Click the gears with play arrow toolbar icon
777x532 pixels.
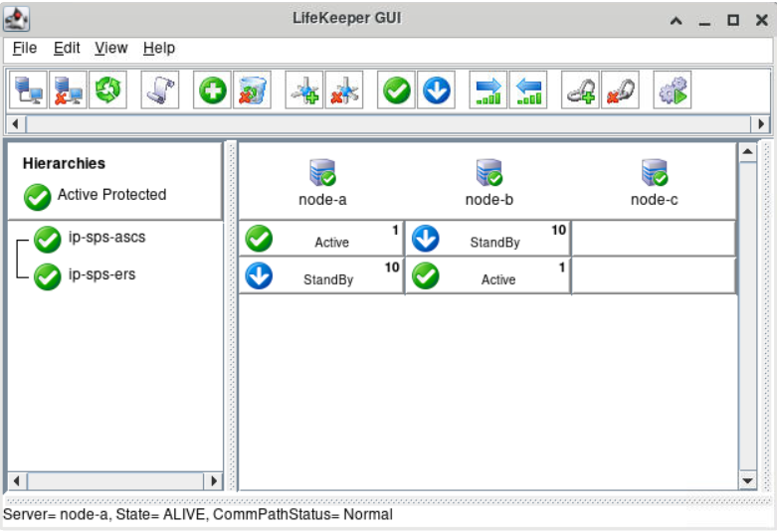(x=673, y=90)
